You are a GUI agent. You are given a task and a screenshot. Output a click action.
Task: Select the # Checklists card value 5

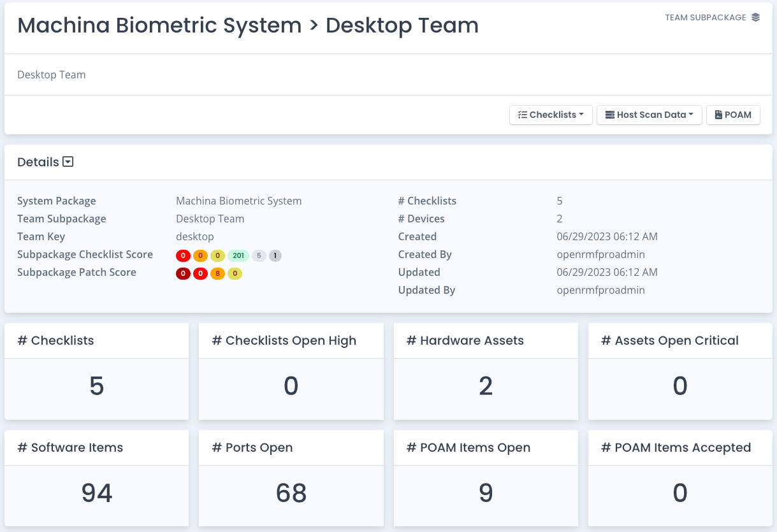(97, 386)
